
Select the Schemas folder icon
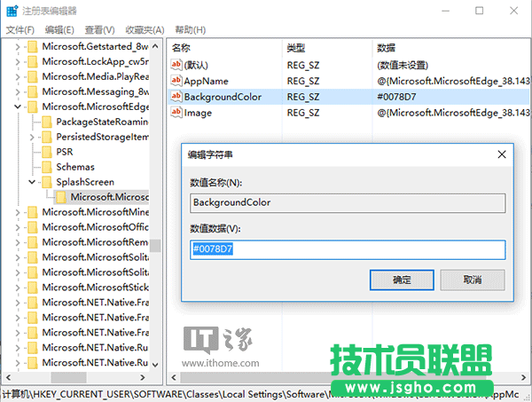pos(47,167)
